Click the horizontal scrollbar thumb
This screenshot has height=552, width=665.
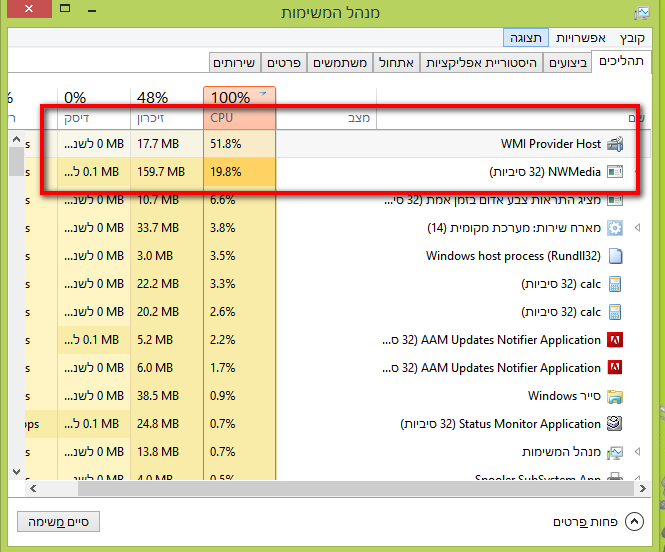tap(357, 489)
